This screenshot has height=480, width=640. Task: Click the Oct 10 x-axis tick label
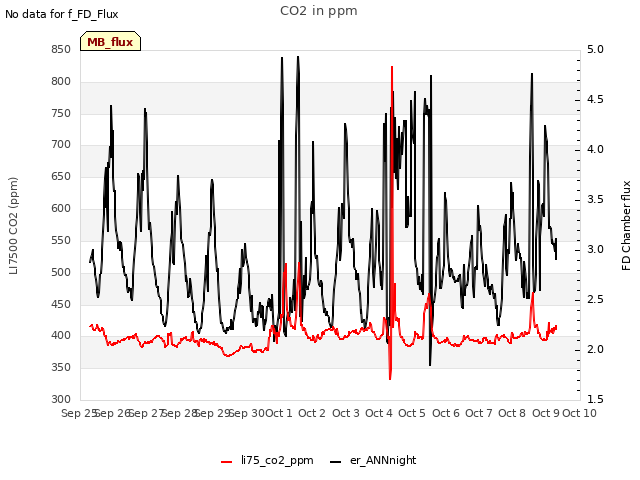click(579, 413)
